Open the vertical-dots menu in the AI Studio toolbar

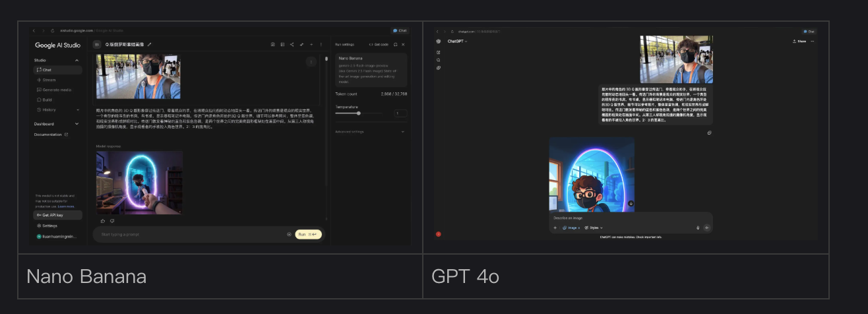pos(321,44)
